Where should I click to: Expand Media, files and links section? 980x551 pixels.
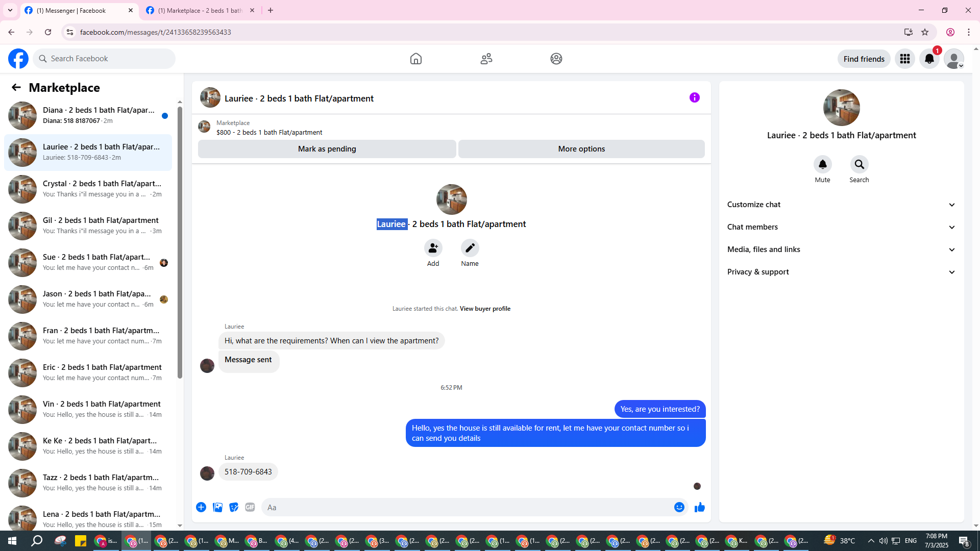point(841,249)
